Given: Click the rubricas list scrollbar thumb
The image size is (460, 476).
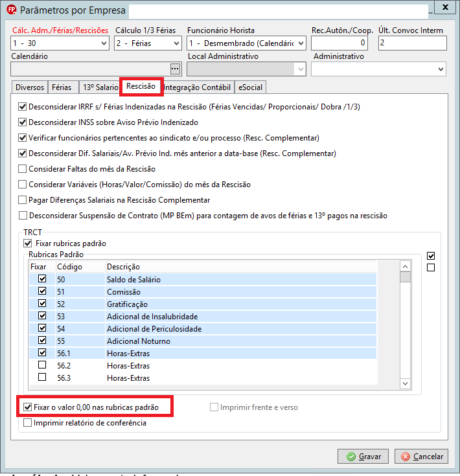Looking at the screenshot, I should coord(405,277).
